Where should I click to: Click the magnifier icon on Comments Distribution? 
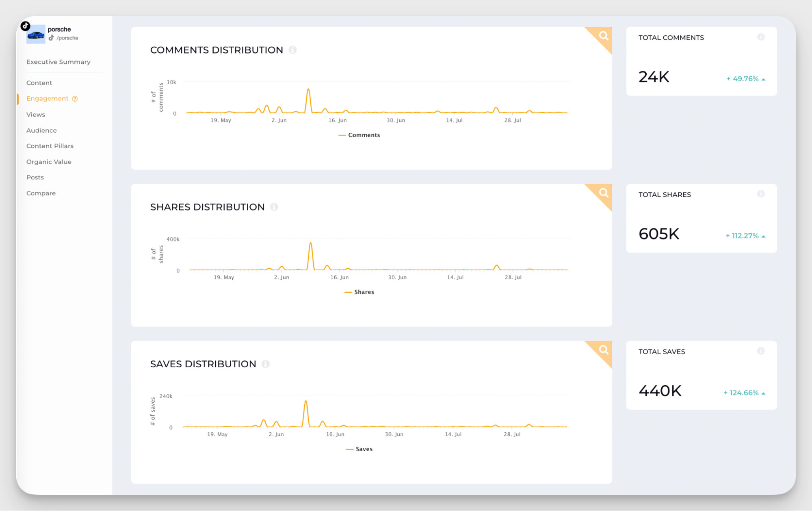(604, 36)
